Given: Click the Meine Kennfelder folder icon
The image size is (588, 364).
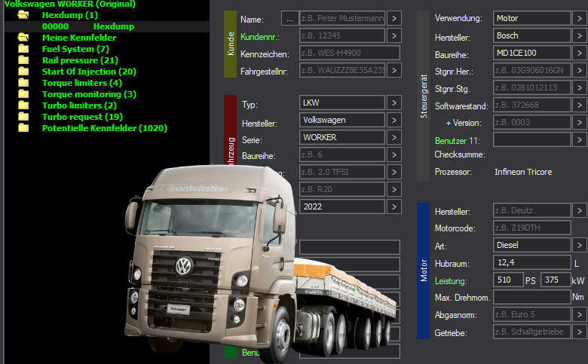Looking at the screenshot, I should (x=23, y=38).
